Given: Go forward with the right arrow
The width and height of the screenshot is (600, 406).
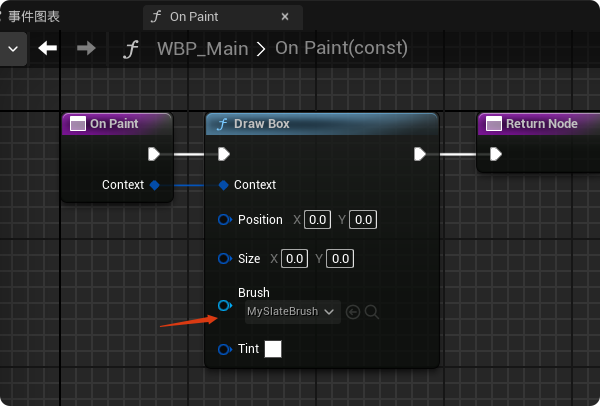Looking at the screenshot, I should tap(86, 48).
